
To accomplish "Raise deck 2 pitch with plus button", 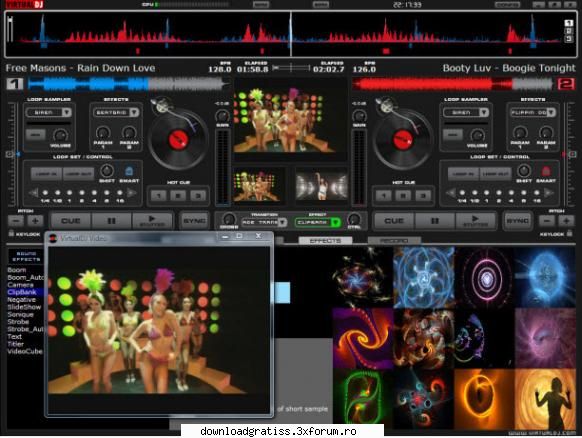I will point(566,221).
